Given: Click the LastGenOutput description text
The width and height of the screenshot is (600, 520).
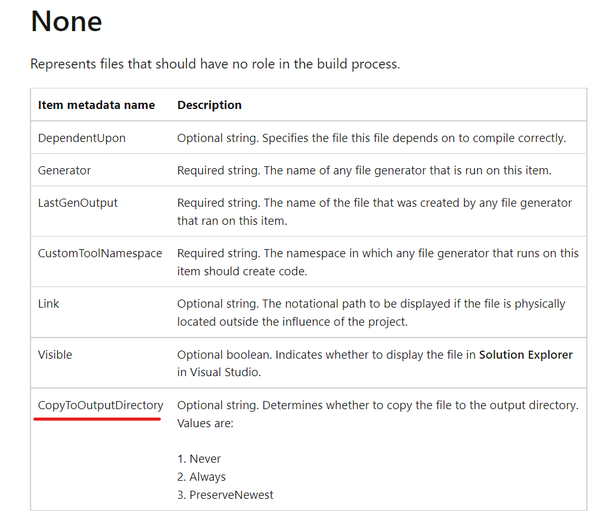Looking at the screenshot, I should (x=374, y=211).
